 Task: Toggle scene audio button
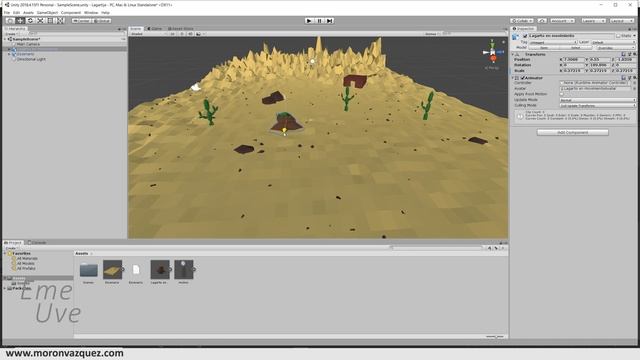pos(190,34)
